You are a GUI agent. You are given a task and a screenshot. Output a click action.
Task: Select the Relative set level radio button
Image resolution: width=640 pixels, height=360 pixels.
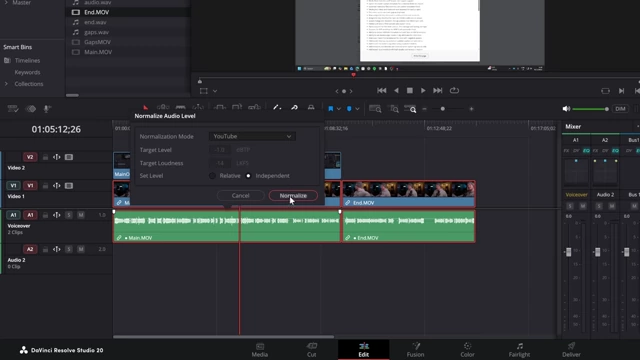point(212,176)
